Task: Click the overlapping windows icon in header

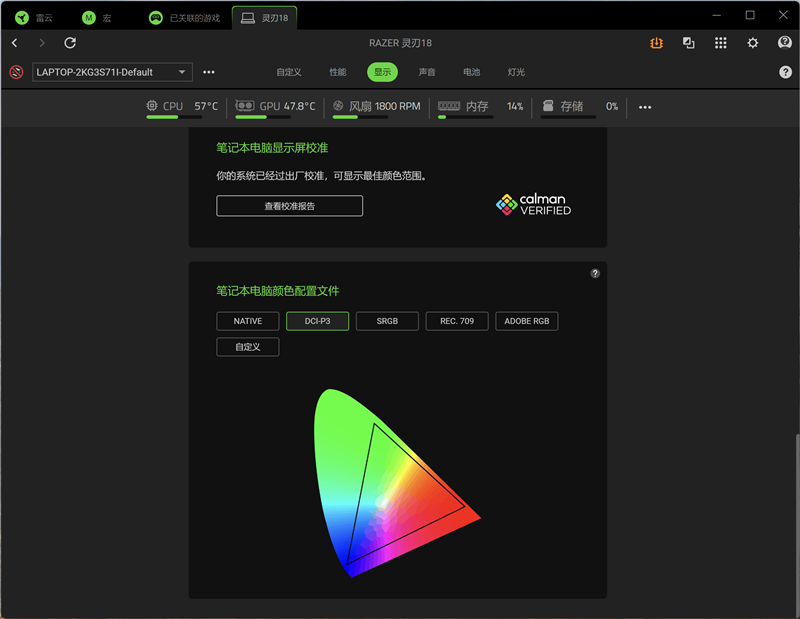Action: 688,43
